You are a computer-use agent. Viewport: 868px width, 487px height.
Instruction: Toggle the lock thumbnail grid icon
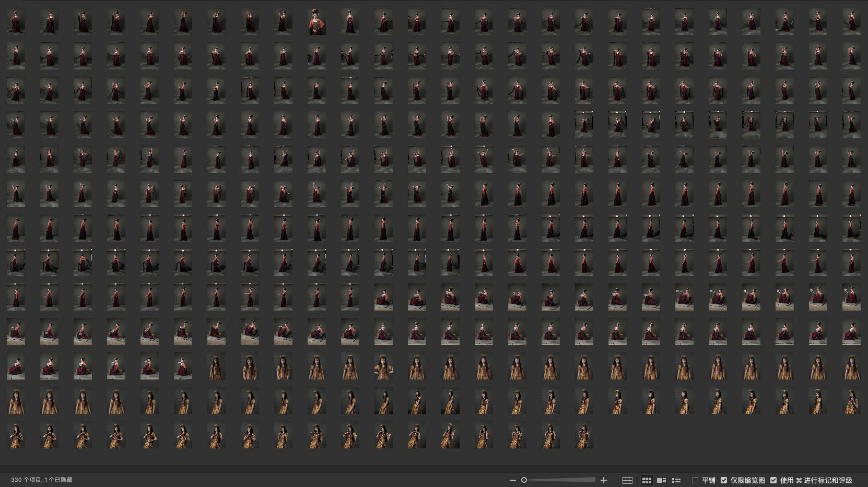(628, 480)
